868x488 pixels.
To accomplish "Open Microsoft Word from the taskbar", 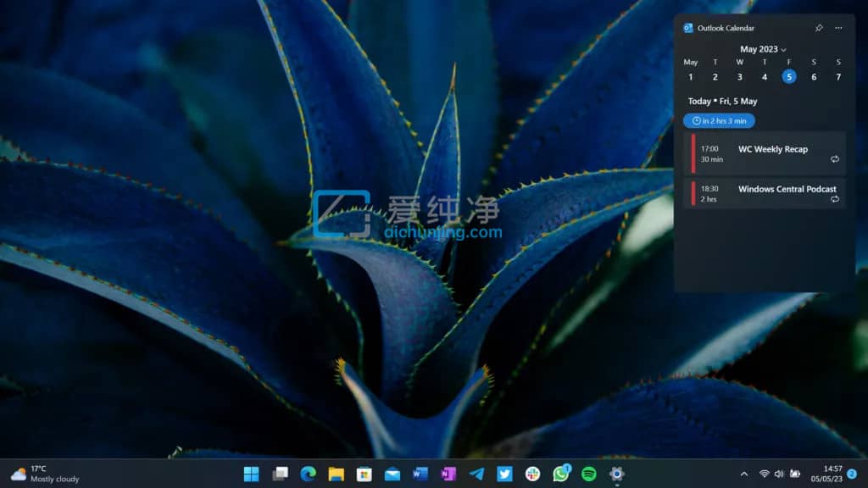I will point(421,475).
